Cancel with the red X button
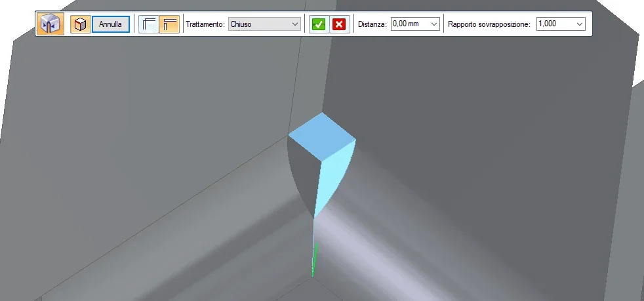Image resolution: width=644 pixels, height=301 pixels. click(339, 24)
